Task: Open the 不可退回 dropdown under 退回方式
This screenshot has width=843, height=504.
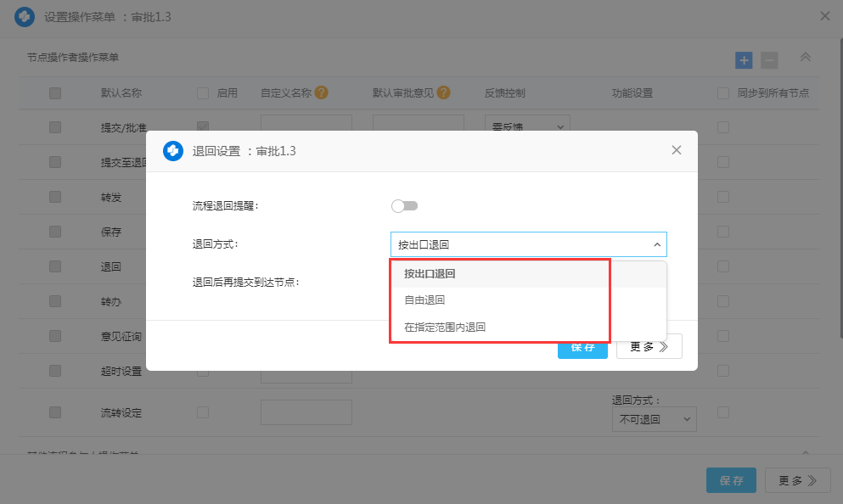Action: (x=654, y=419)
